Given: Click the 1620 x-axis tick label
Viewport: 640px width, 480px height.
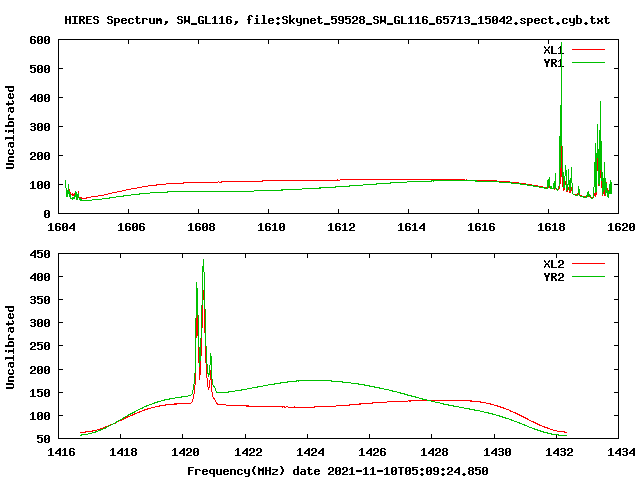Looking at the screenshot, I should point(621,227).
